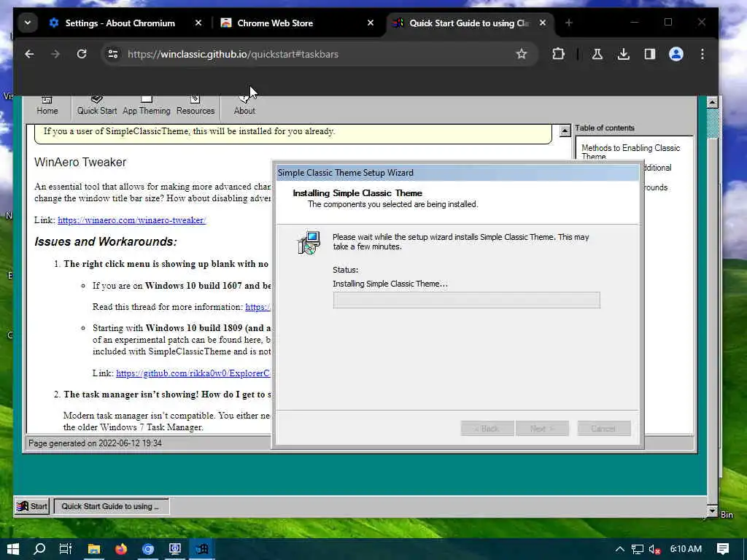The image size is (747, 560).
Task: Open the Windows Start menu
Action: [13, 549]
